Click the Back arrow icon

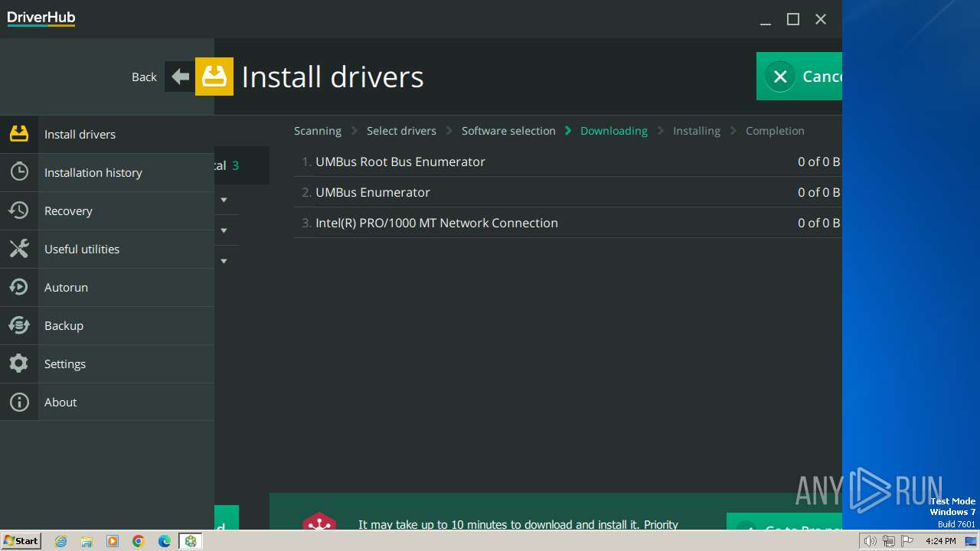point(180,77)
